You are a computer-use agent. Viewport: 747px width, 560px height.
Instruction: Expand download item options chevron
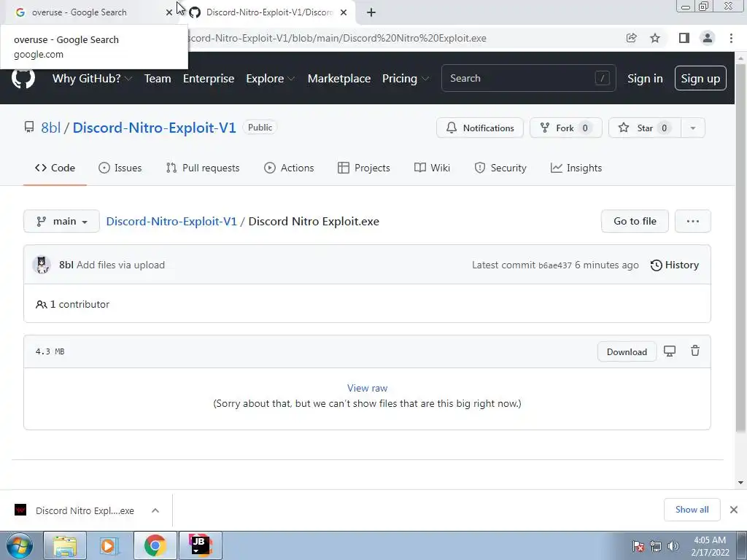155,510
